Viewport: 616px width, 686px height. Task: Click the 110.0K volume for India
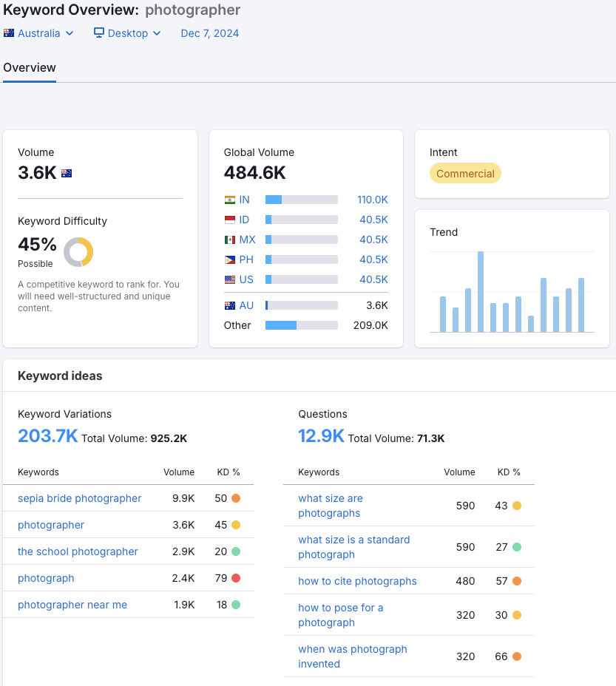373,200
